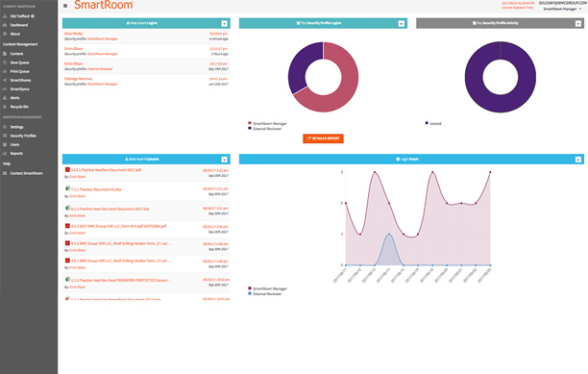Image resolution: width=588 pixels, height=374 pixels.
Task: Open the Old Trafford room entry
Action: pyautogui.click(x=19, y=16)
